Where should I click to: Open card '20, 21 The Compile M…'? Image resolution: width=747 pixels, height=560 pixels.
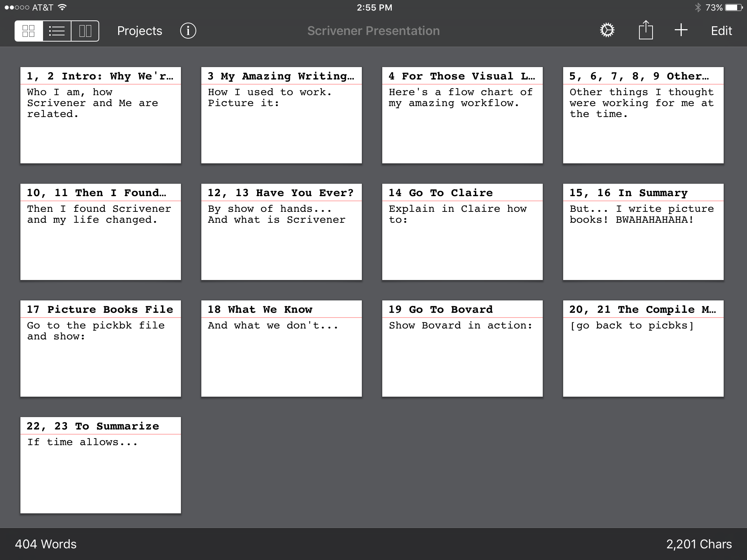tap(643, 349)
